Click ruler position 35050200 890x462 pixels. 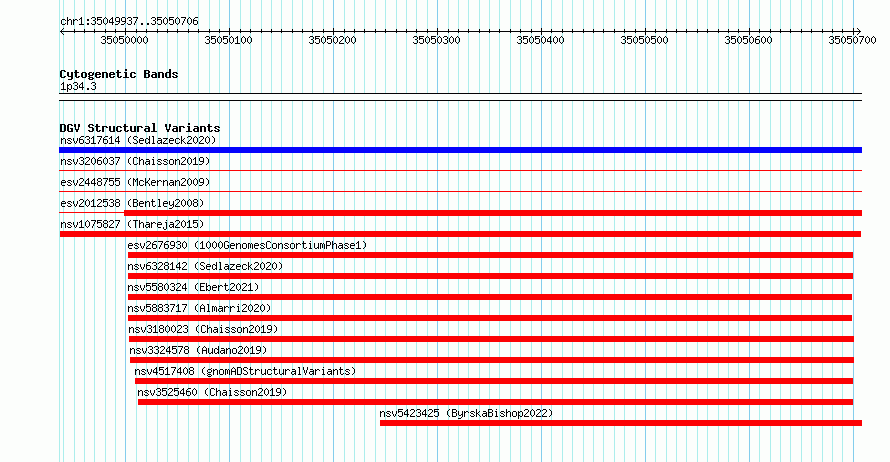point(333,40)
